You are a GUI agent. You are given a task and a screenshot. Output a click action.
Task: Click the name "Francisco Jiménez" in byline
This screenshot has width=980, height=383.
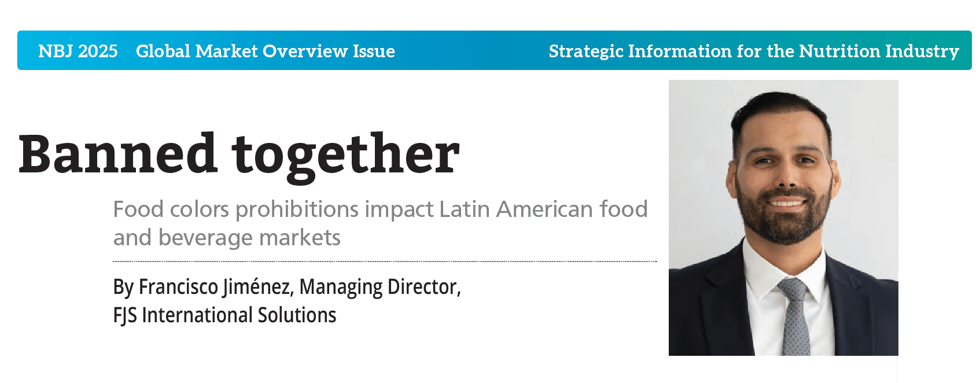pos(215,287)
